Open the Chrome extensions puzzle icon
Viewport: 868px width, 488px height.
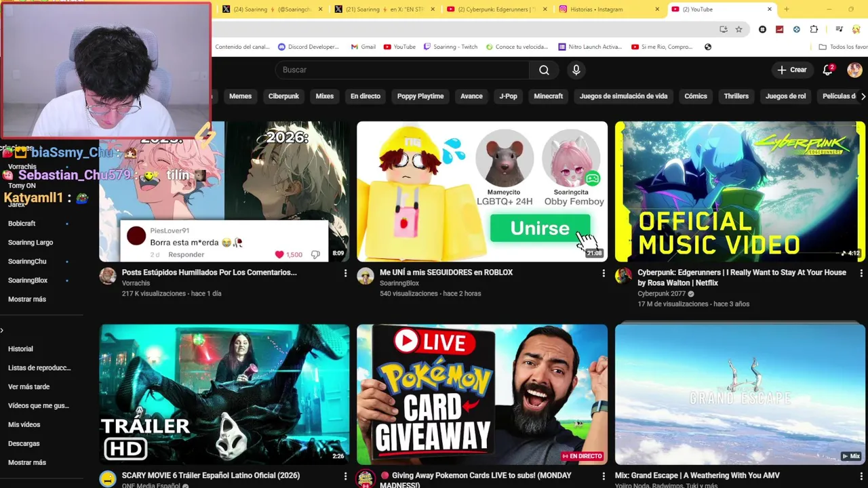(x=814, y=29)
